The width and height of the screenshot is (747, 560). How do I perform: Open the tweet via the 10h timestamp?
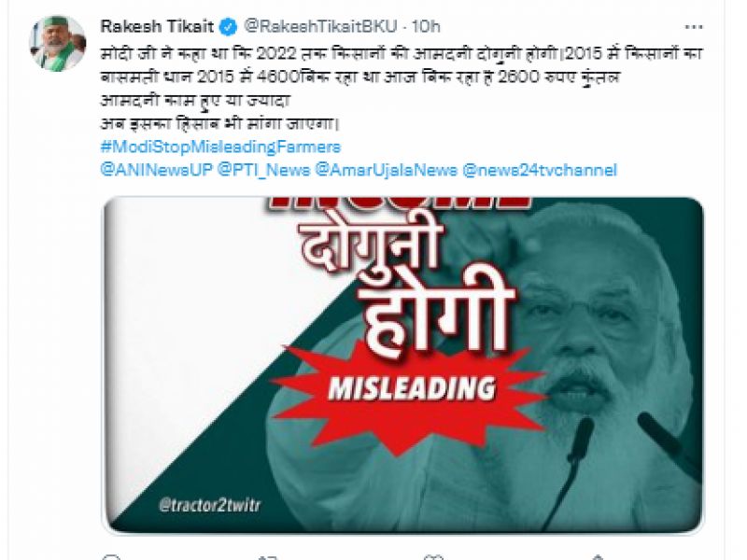pos(426,27)
